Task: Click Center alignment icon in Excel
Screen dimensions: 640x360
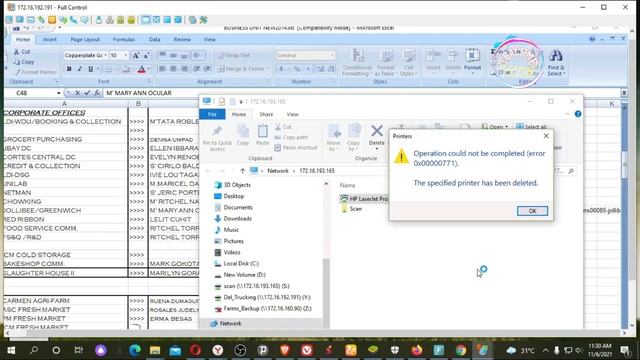Action: pyautogui.click(x=173, y=69)
